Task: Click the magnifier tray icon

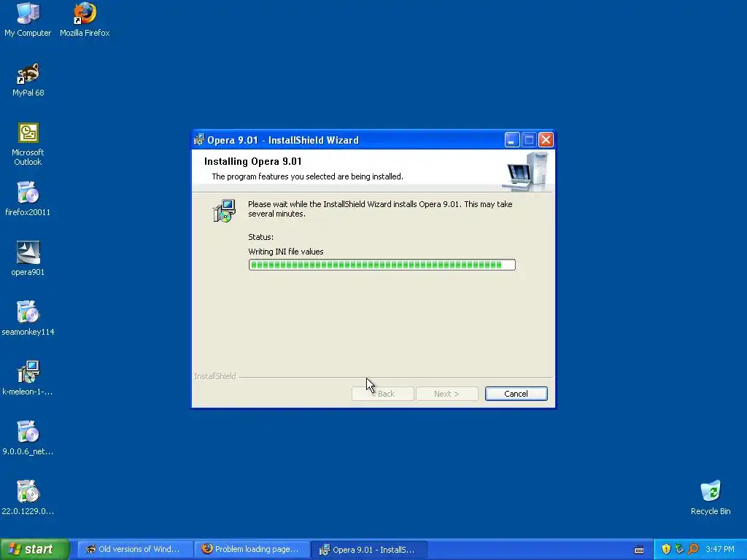Action: [x=693, y=549]
